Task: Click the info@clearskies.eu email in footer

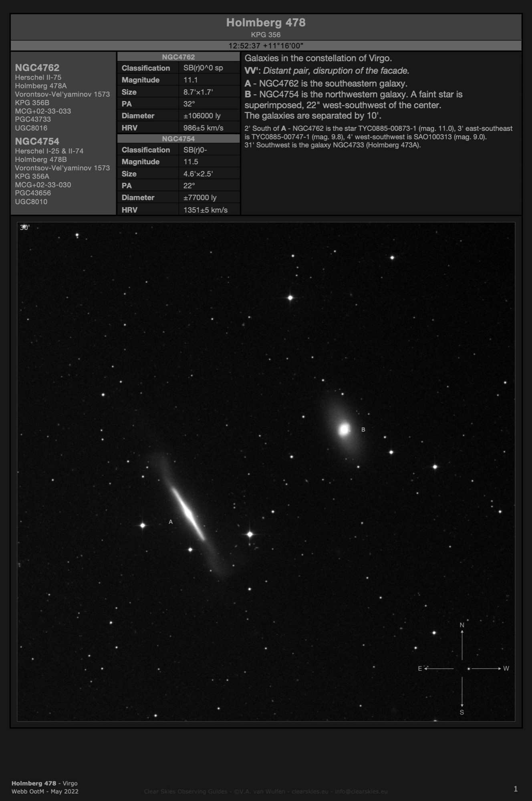Action: [361, 791]
